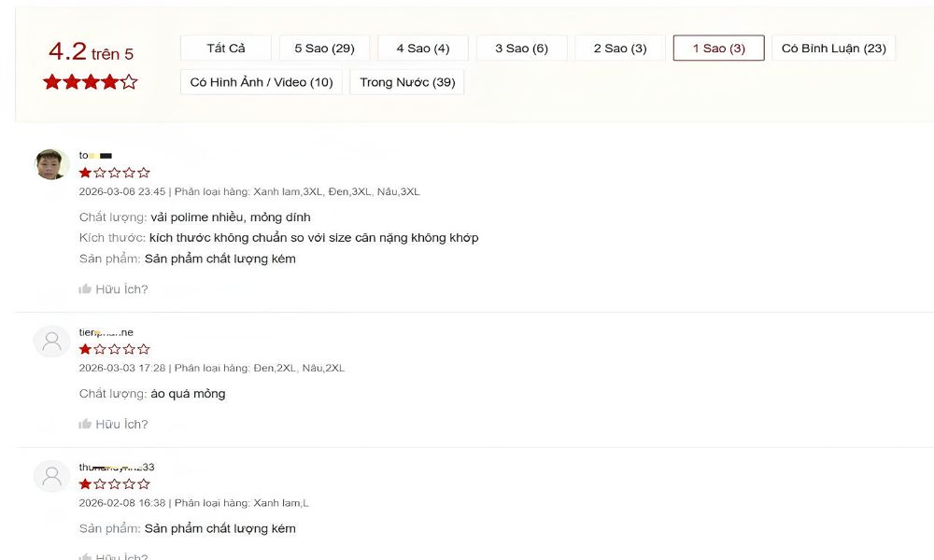This screenshot has height=560, width=934.
Task: Click the second reviewer's default avatar icon
Action: (x=52, y=342)
